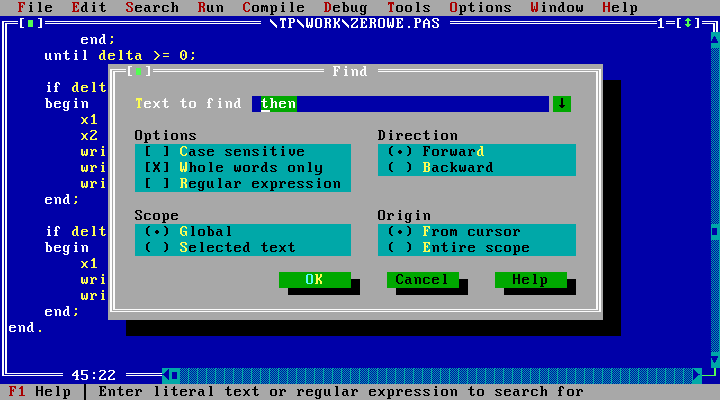Select Backward search direction
This screenshot has height=400, width=720.
click(x=400, y=168)
